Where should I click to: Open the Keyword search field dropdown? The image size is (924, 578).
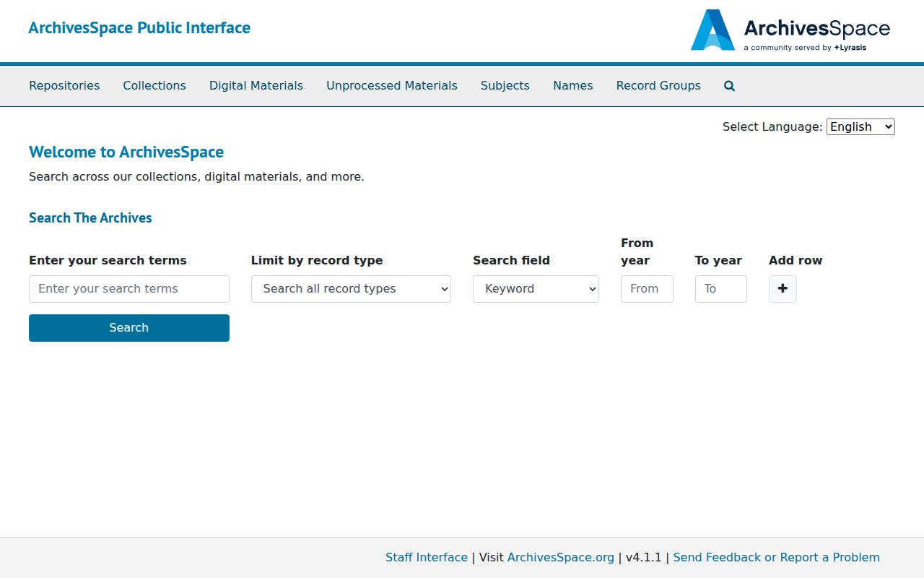536,289
